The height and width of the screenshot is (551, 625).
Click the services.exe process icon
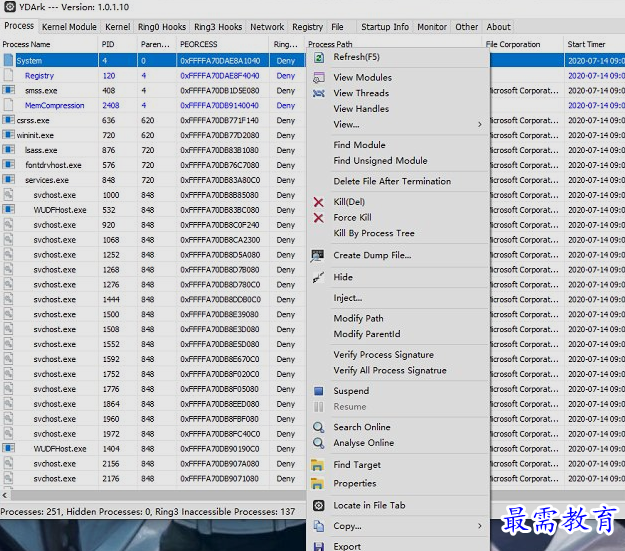(x=8, y=179)
